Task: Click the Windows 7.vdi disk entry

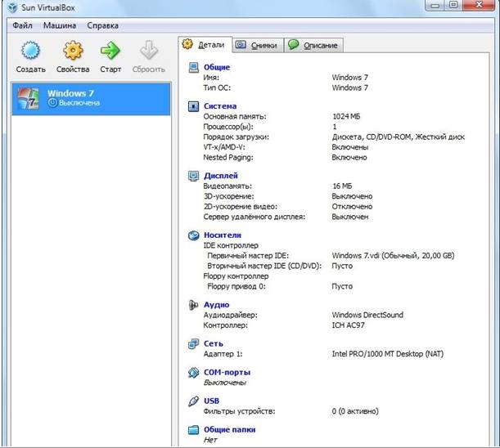Action: point(393,256)
